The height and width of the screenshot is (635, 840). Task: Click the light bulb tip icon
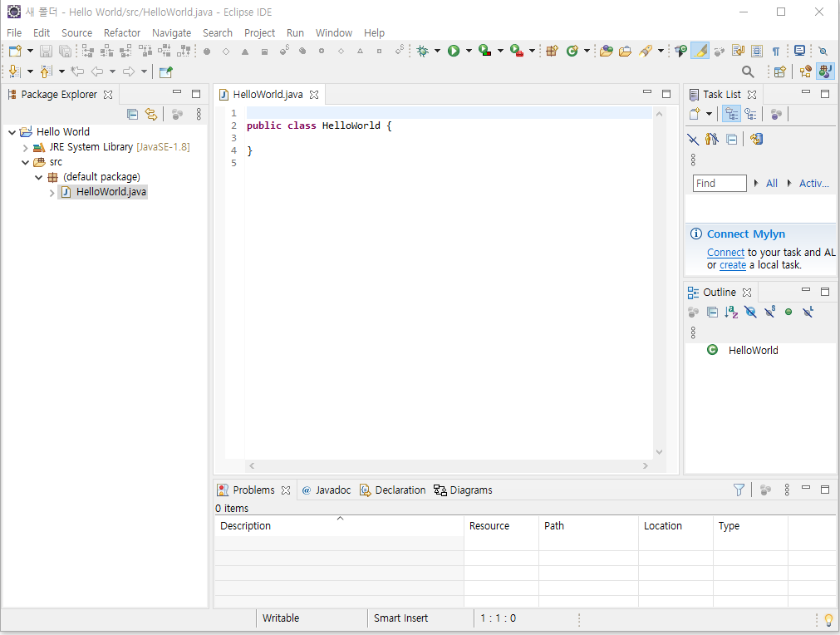(828, 620)
